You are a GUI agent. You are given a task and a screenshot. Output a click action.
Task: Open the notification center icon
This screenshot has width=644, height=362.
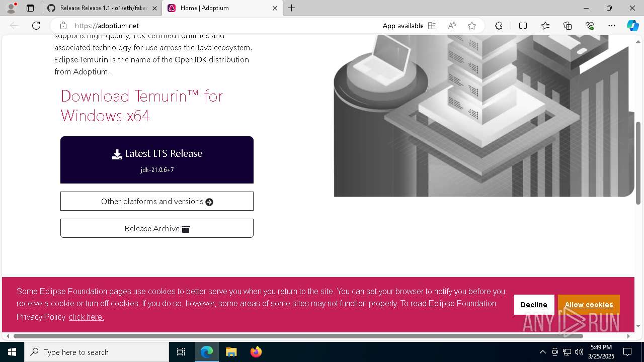click(x=627, y=352)
